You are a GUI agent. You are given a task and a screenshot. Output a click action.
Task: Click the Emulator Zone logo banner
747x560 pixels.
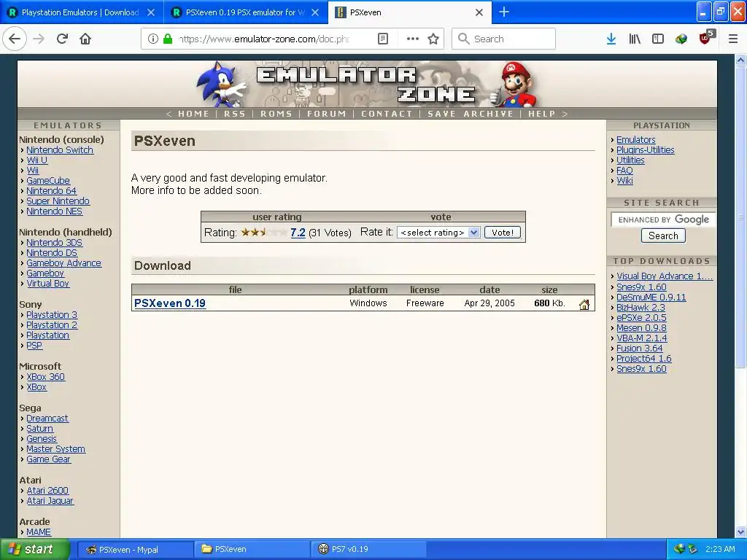tap(367, 84)
